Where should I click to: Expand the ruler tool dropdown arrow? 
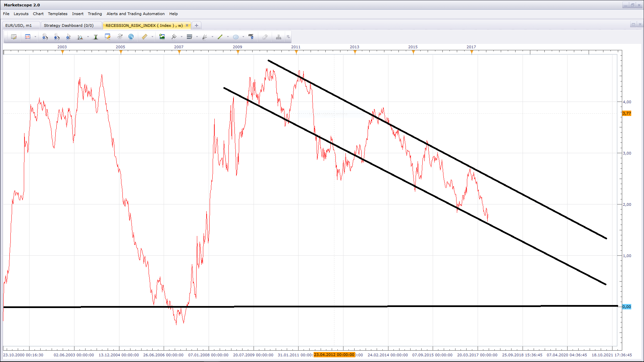(x=152, y=37)
